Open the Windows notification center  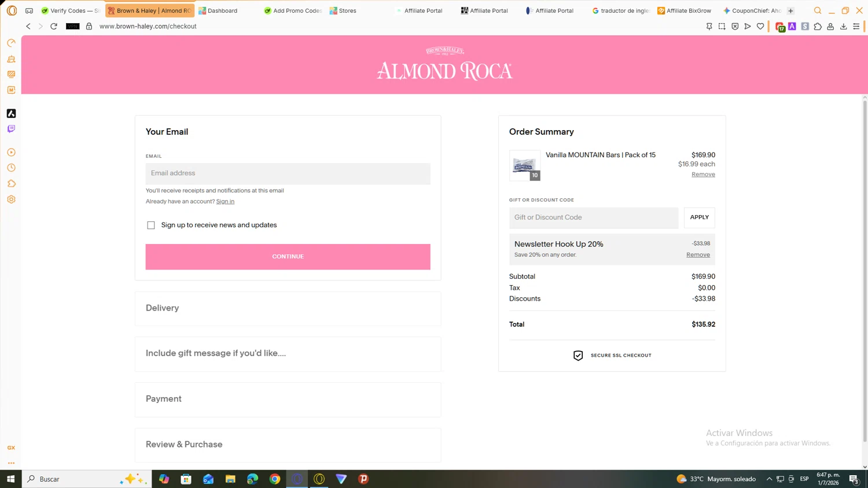coord(854,479)
